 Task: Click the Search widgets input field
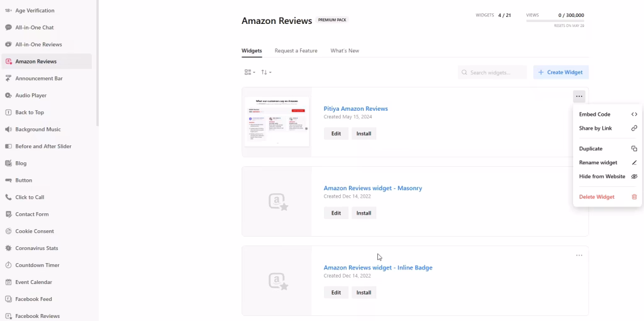(x=492, y=72)
